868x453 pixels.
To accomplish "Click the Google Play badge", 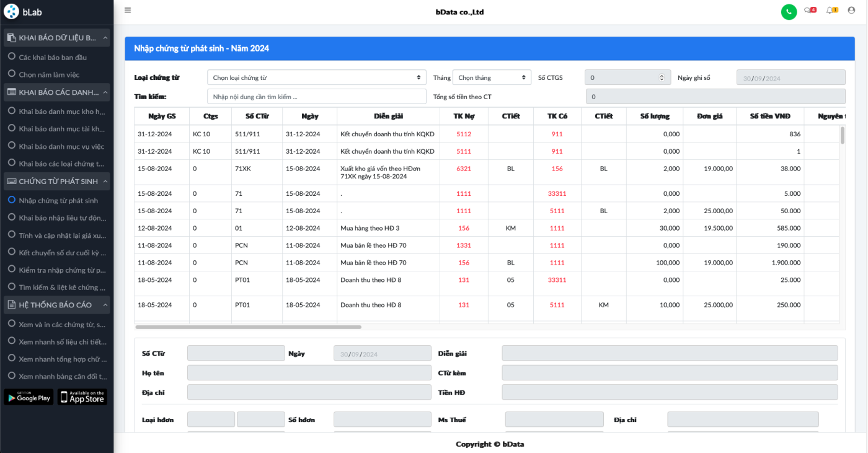I will [29, 397].
